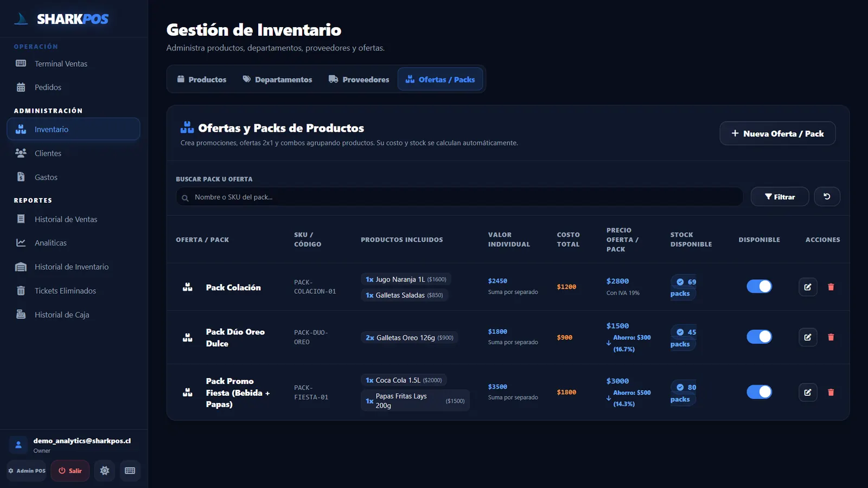Edit the Pack Dúo Oreo Dulce
The width and height of the screenshot is (868, 488).
(x=808, y=337)
